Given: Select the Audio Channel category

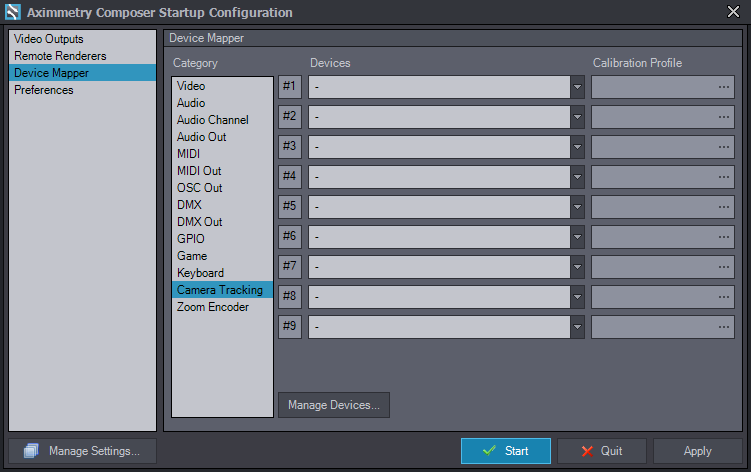Looking at the screenshot, I should (x=212, y=120).
